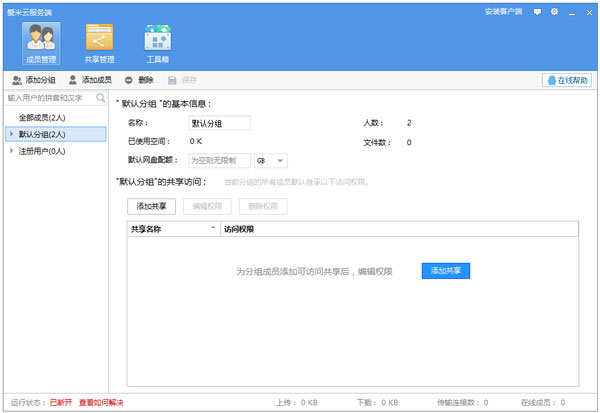The height and width of the screenshot is (413, 600).
Task: Minimize the 爱米云服务端 window
Action: (572, 13)
